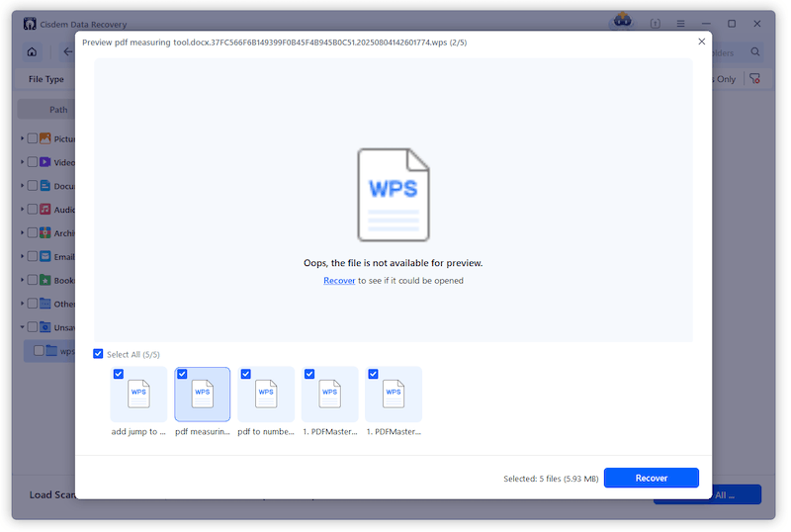
Task: Check the wps subfolder checkbox
Action: click(x=39, y=350)
